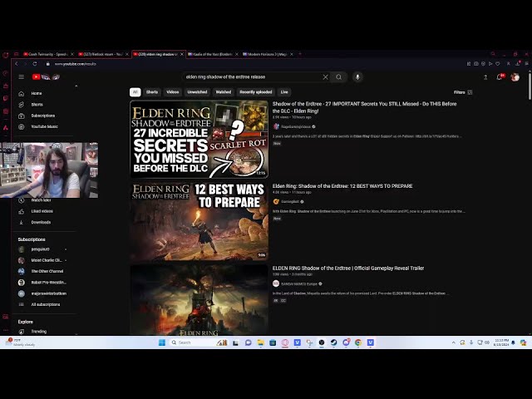This screenshot has height=399, width=532.
Task: Click the address bar URL
Action: click(x=76, y=64)
